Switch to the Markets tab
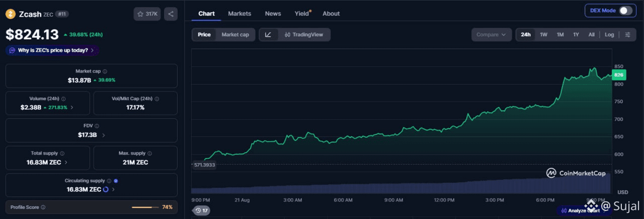The width and height of the screenshot is (644, 219). (x=239, y=14)
